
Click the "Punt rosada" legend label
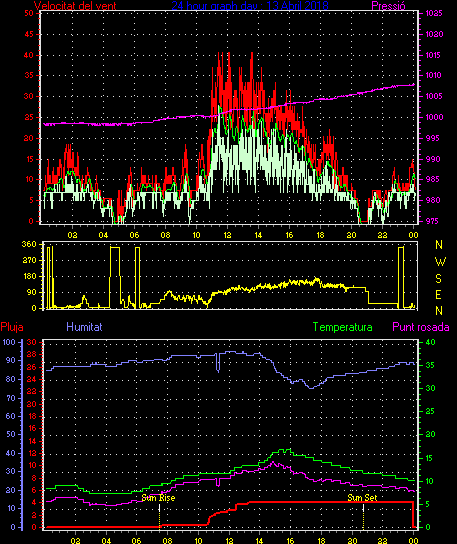(x=421, y=327)
